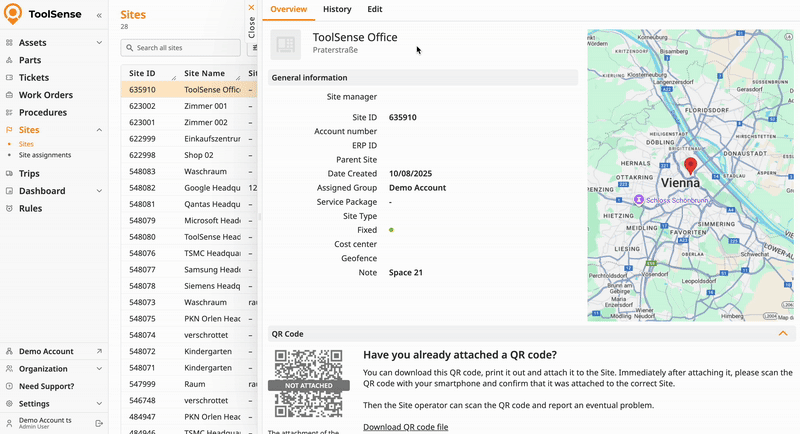This screenshot has width=800, height=434.
Task: Click the Need Support question icon
Action: (9, 386)
